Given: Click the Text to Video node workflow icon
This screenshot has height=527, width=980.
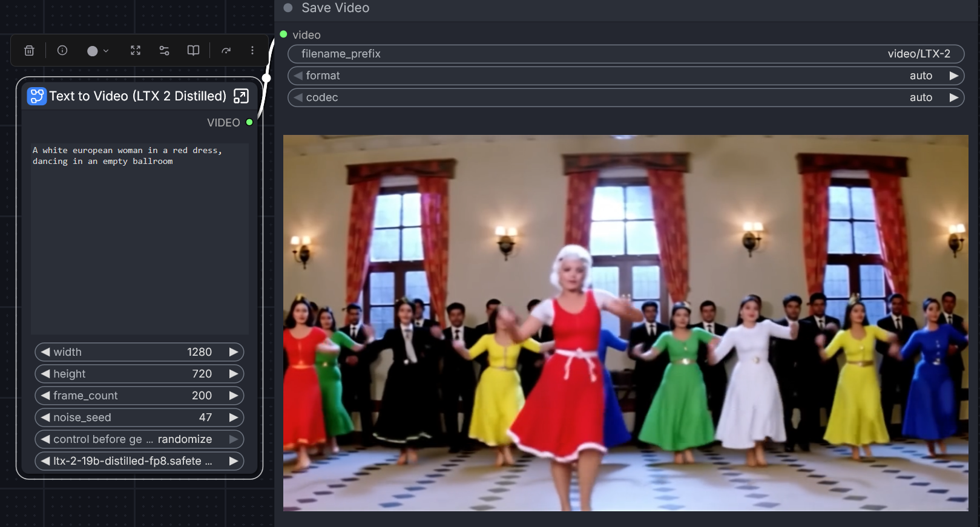Looking at the screenshot, I should click(x=36, y=96).
